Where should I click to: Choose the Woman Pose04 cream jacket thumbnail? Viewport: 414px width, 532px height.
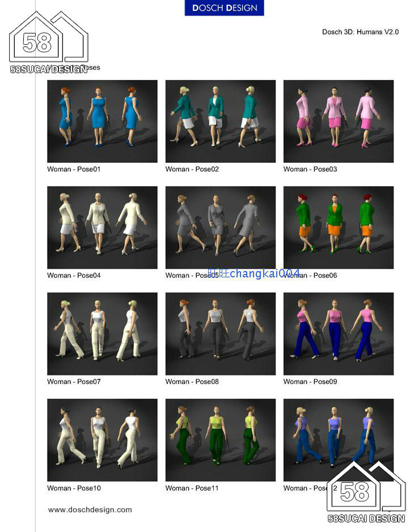pyautogui.click(x=102, y=227)
